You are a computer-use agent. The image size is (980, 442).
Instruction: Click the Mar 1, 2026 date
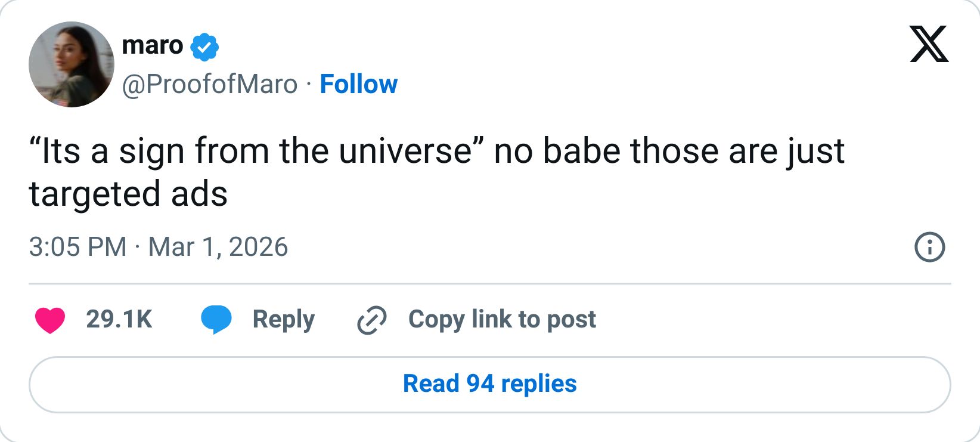pos(218,247)
